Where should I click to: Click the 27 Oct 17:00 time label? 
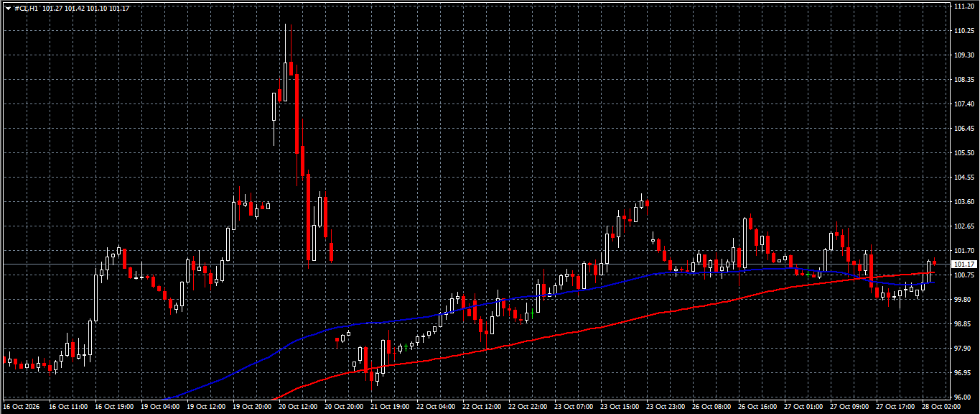(895, 407)
